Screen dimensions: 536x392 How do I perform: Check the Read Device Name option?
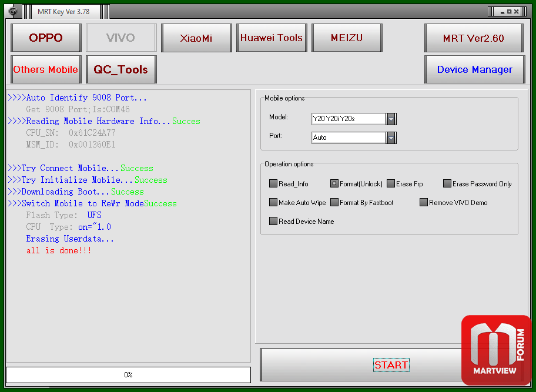pos(273,221)
